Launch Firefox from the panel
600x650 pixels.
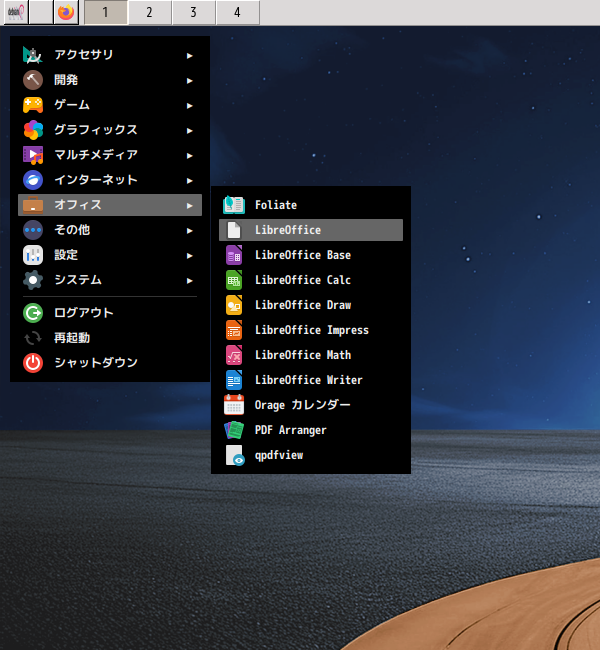[66, 12]
